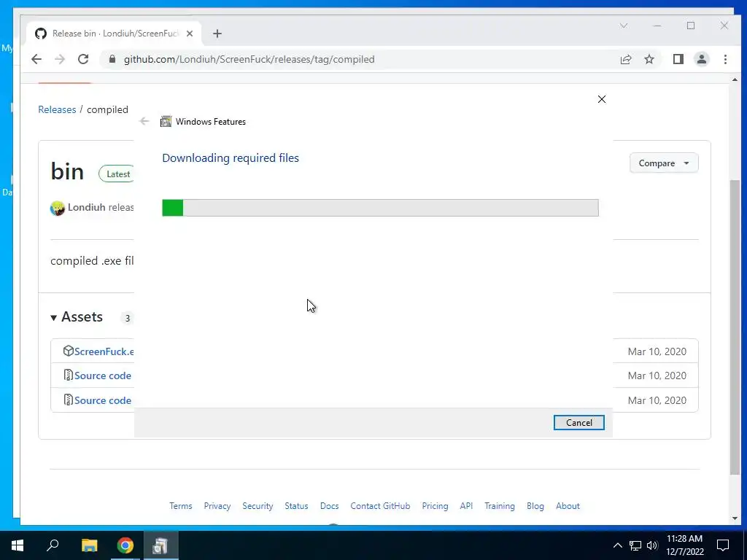747x560 pixels.
Task: Go back in Chrome browser
Action: (36, 59)
